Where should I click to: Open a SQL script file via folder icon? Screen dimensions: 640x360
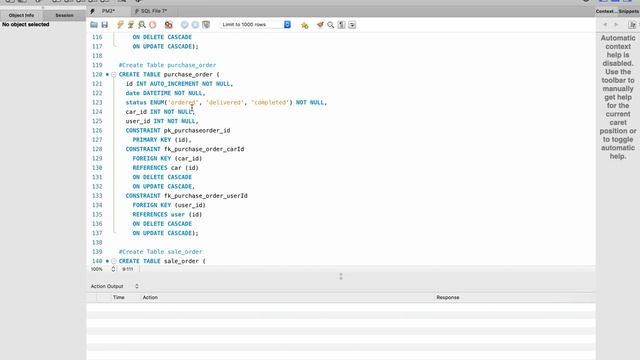(94, 25)
